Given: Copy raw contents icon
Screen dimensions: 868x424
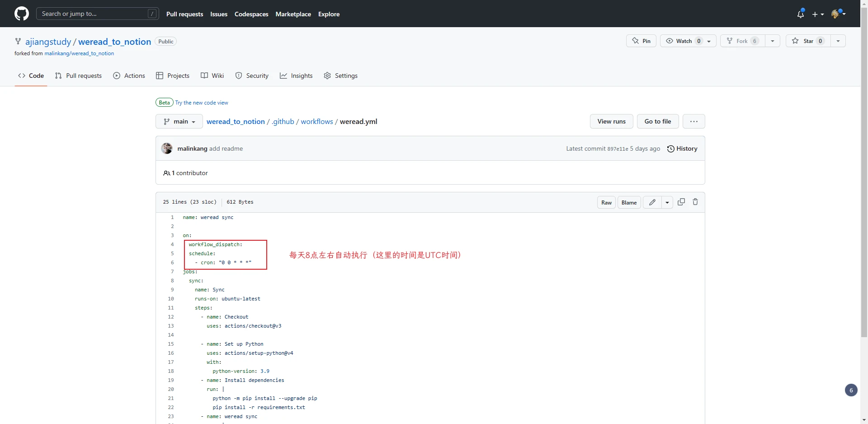Looking at the screenshot, I should (681, 202).
